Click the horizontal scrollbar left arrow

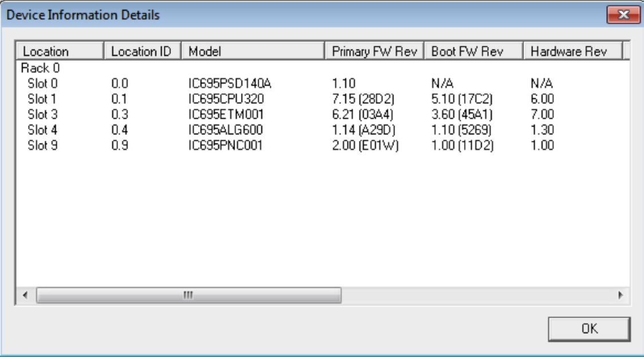click(25, 295)
